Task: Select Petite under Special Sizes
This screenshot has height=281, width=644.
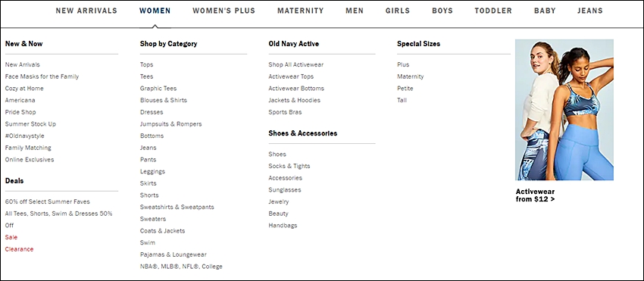Action: 405,89
